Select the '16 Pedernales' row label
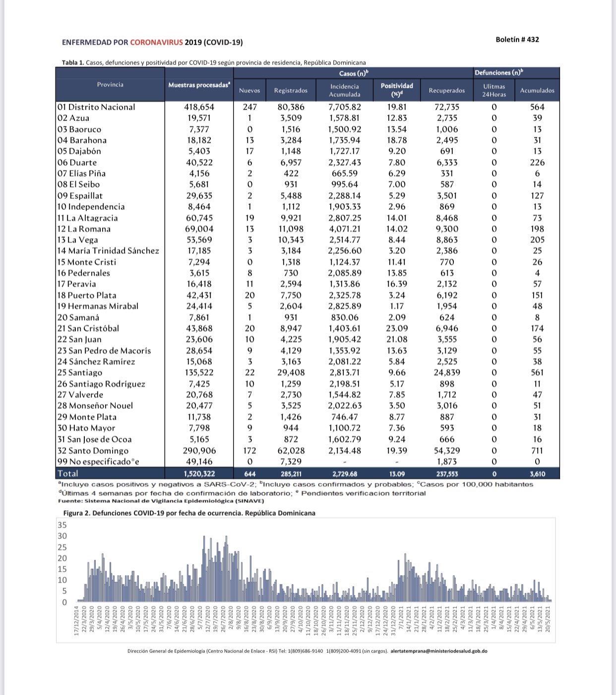 pos(83,273)
